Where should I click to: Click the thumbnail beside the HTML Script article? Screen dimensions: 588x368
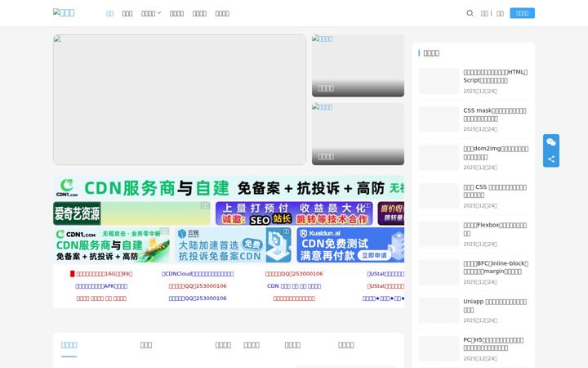pos(439,81)
